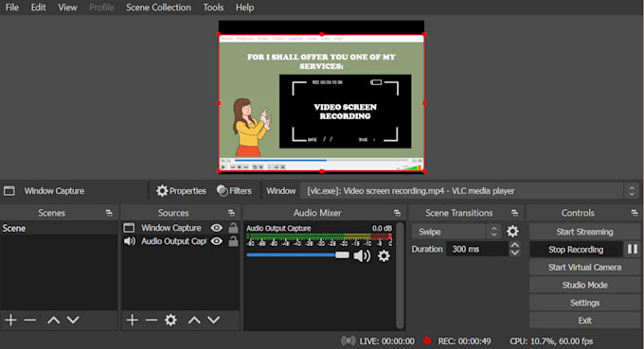Move scene up with the up arrow

tap(54, 320)
